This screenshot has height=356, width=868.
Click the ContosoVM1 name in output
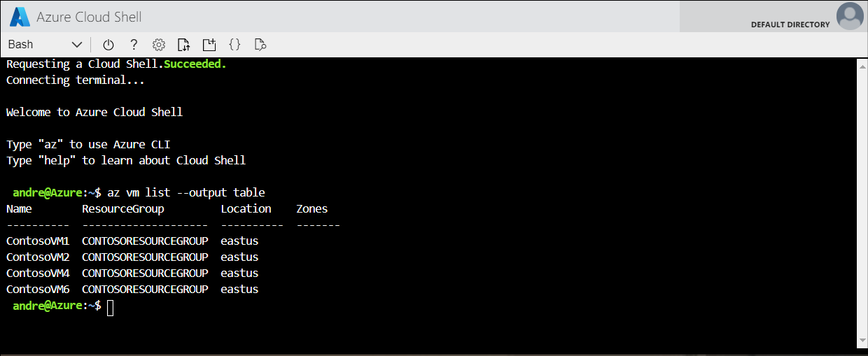pyautogui.click(x=38, y=241)
